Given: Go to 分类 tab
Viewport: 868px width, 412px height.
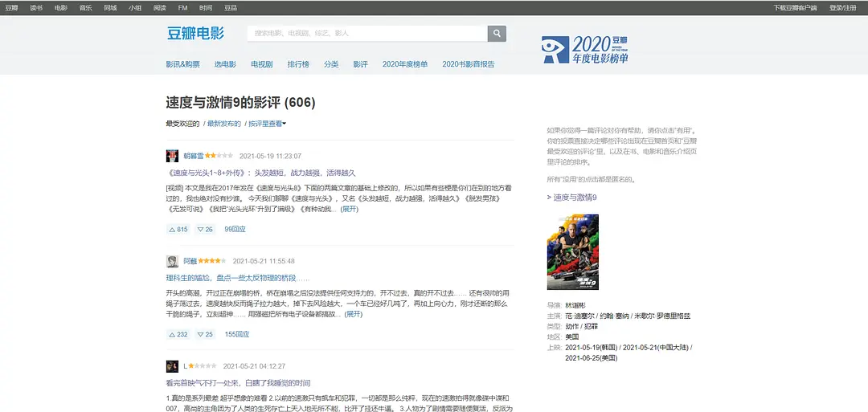Looking at the screenshot, I should pyautogui.click(x=332, y=64).
